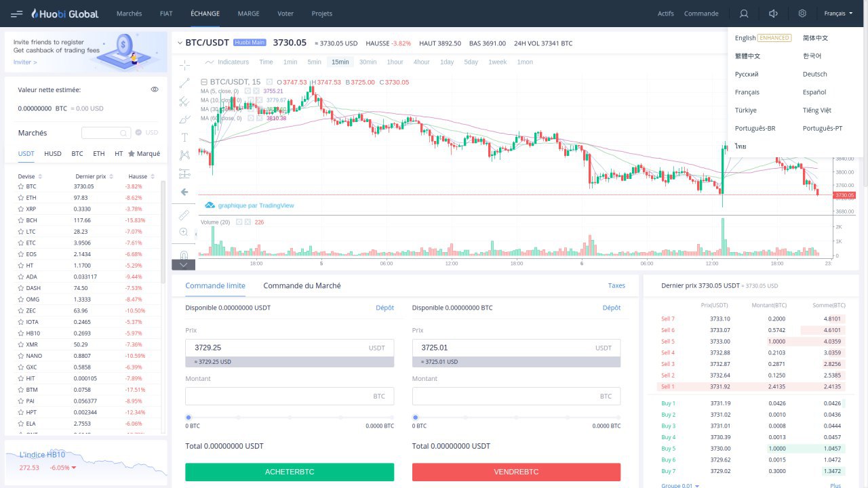Viewport: 868px width, 488px height.
Task: Open the Taxes link
Action: 616,286
